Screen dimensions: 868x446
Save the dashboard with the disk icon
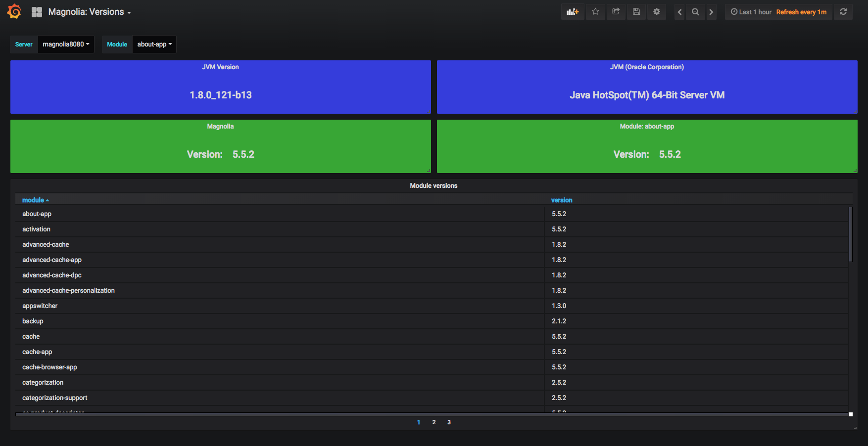[636, 11]
